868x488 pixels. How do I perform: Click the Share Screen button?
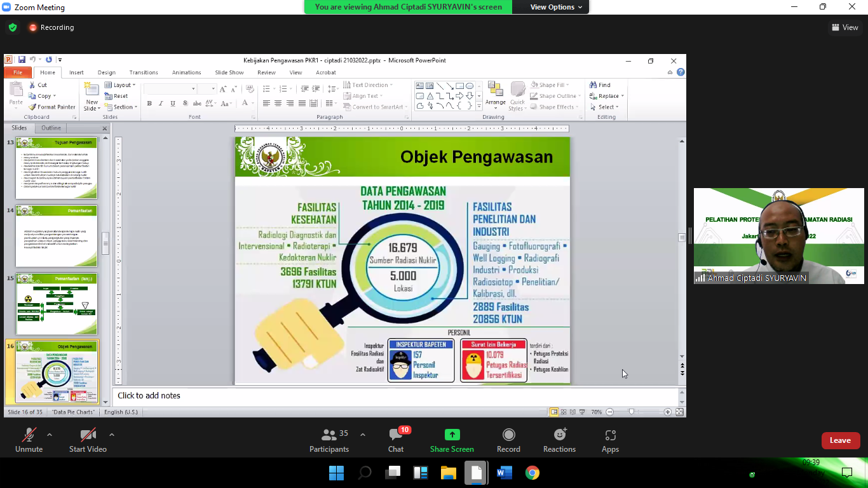click(x=452, y=440)
